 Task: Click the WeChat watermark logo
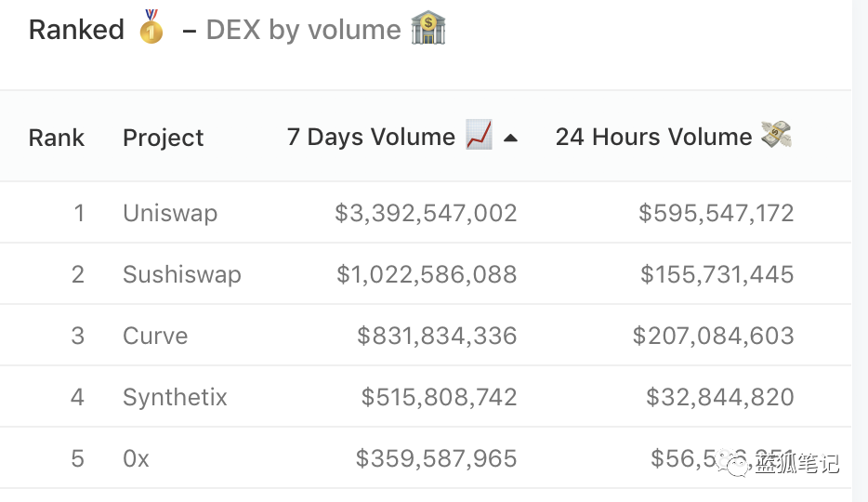pos(733,463)
